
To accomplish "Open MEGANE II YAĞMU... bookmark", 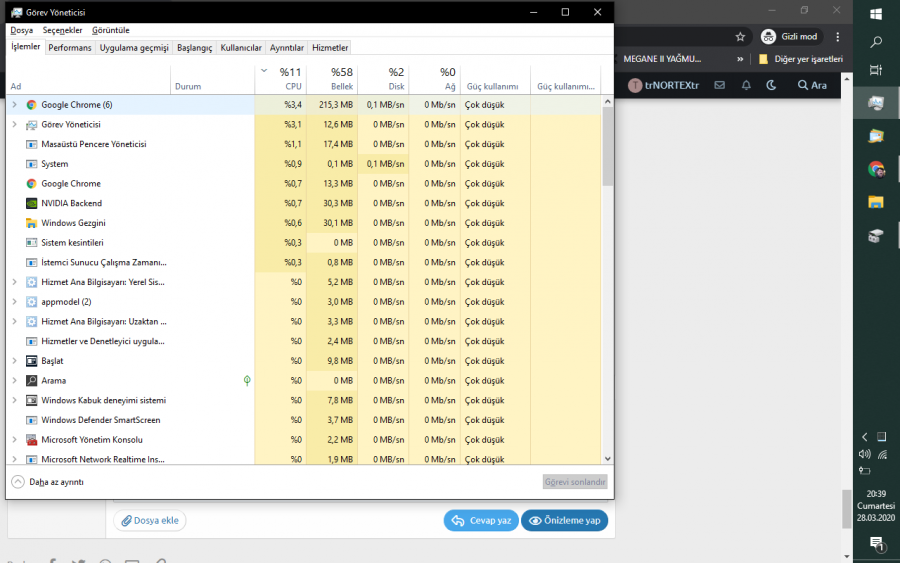I will click(662, 59).
